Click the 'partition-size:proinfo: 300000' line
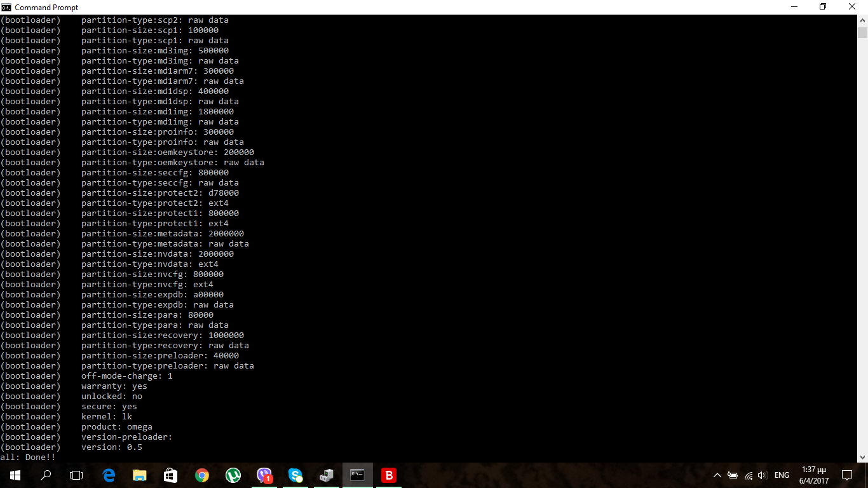 coord(158,132)
